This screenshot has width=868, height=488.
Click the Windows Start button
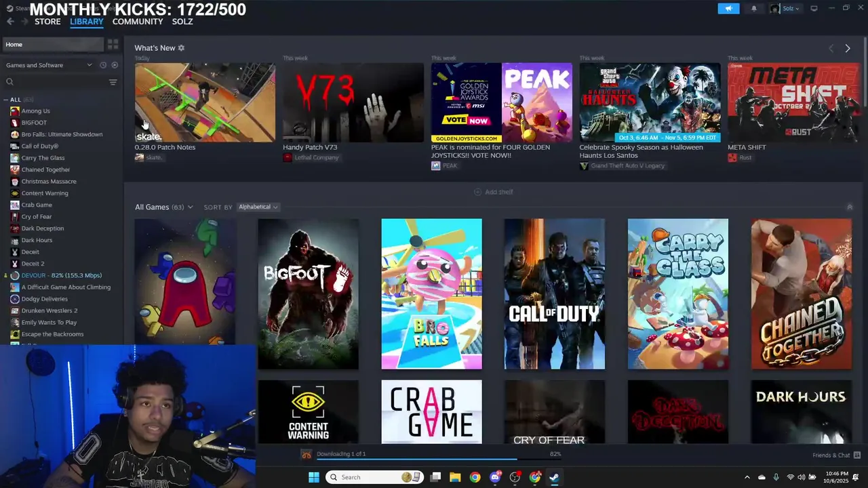click(x=314, y=477)
